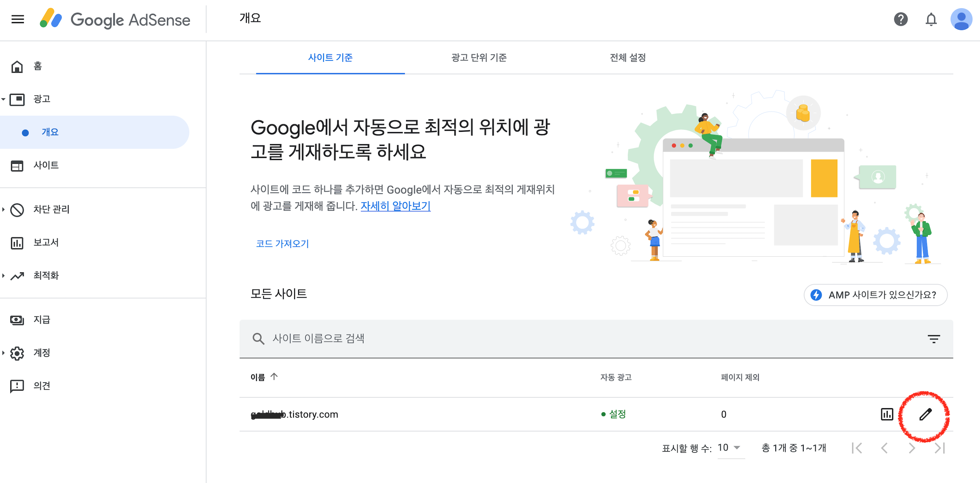Image resolution: width=980 pixels, height=483 pixels.
Task: Select the 사이트 기준 tab
Action: pos(330,58)
